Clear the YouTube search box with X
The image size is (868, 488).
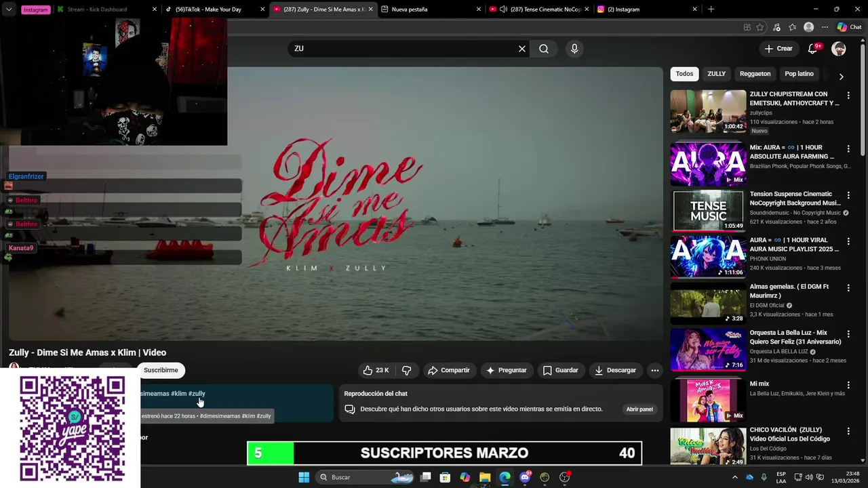click(x=522, y=49)
